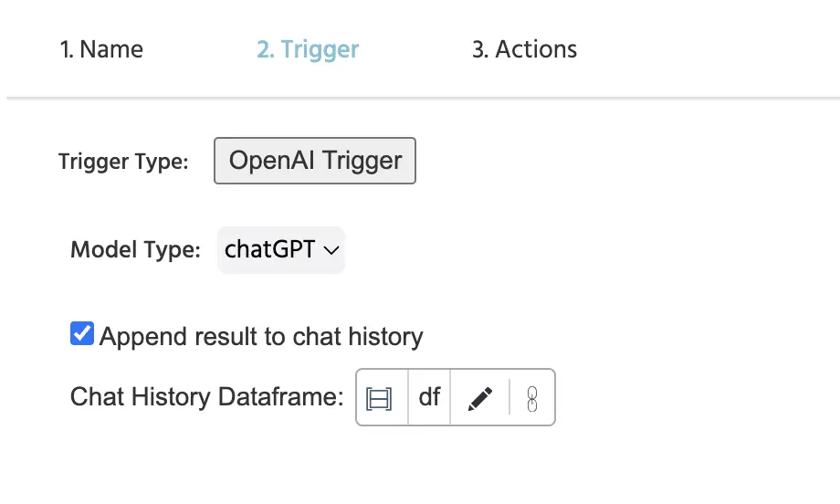Click the dataframe table icon

click(379, 398)
